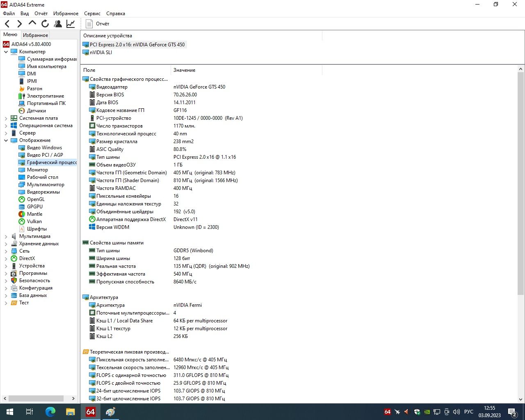Expand the Мультимедиа tree node
The width and height of the screenshot is (525, 420).
[x=6, y=236]
